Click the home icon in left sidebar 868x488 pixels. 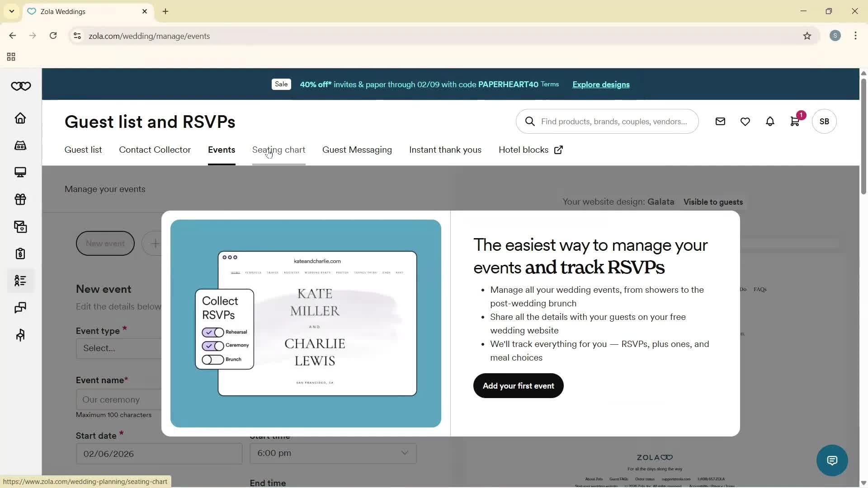[20, 118]
